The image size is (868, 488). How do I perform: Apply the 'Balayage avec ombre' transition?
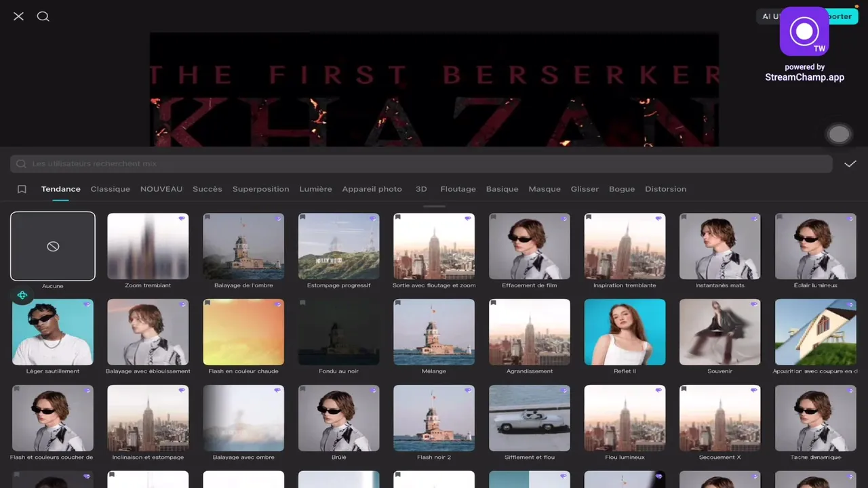(243, 418)
